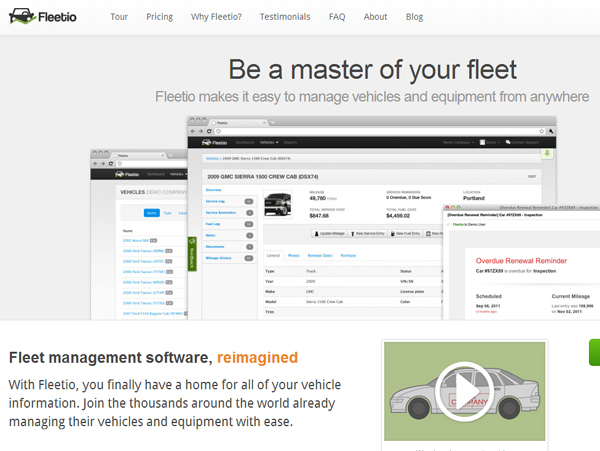Click the red close dot on the reminder email window

(447, 208)
